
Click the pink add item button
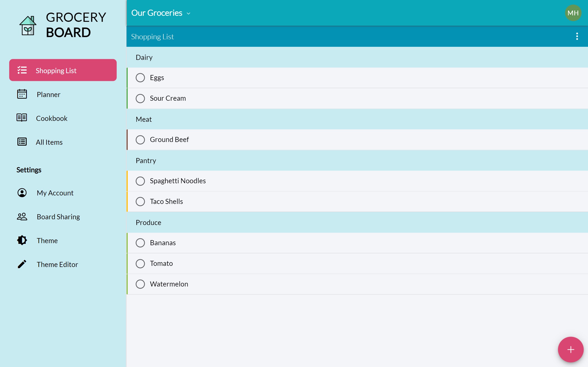[570, 349]
